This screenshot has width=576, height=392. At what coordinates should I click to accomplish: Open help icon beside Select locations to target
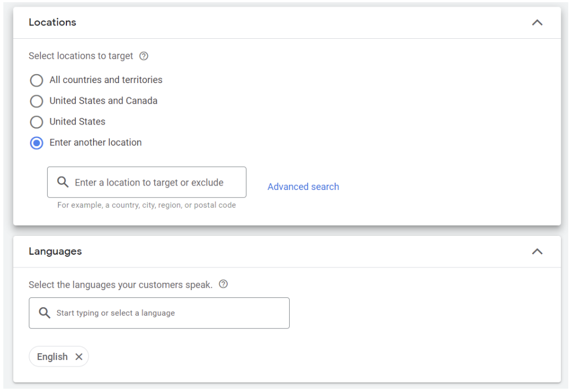coord(143,56)
